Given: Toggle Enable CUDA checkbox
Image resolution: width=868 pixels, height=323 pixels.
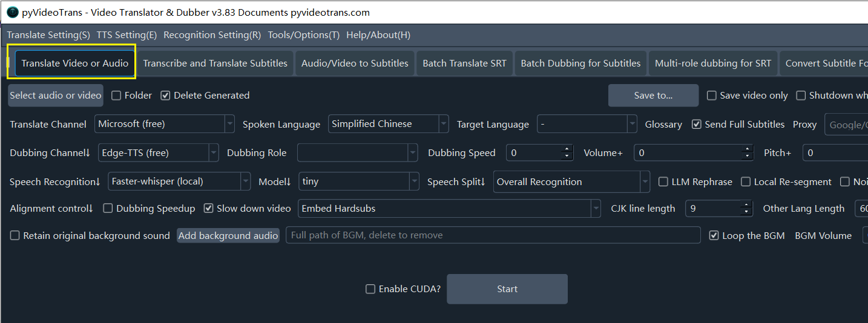Looking at the screenshot, I should [x=370, y=289].
